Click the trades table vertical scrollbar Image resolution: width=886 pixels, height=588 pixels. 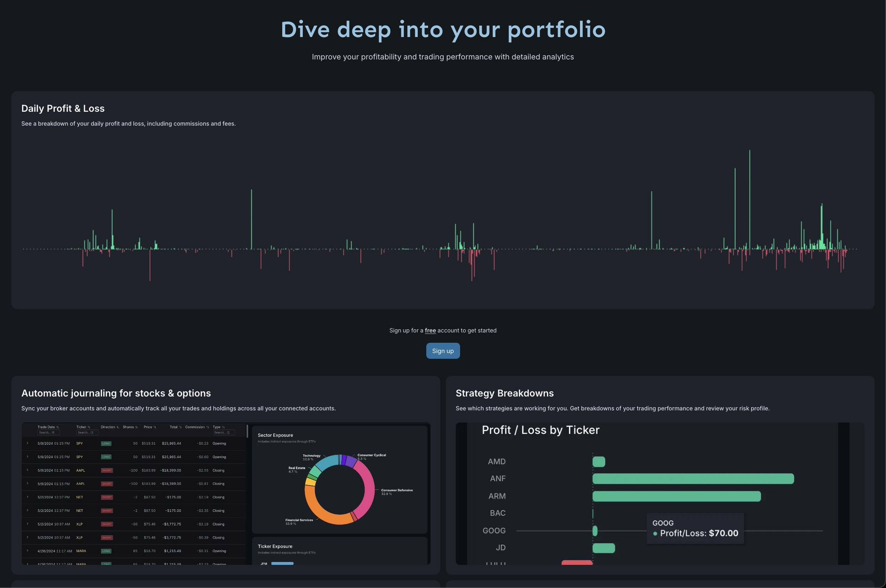[247, 431]
